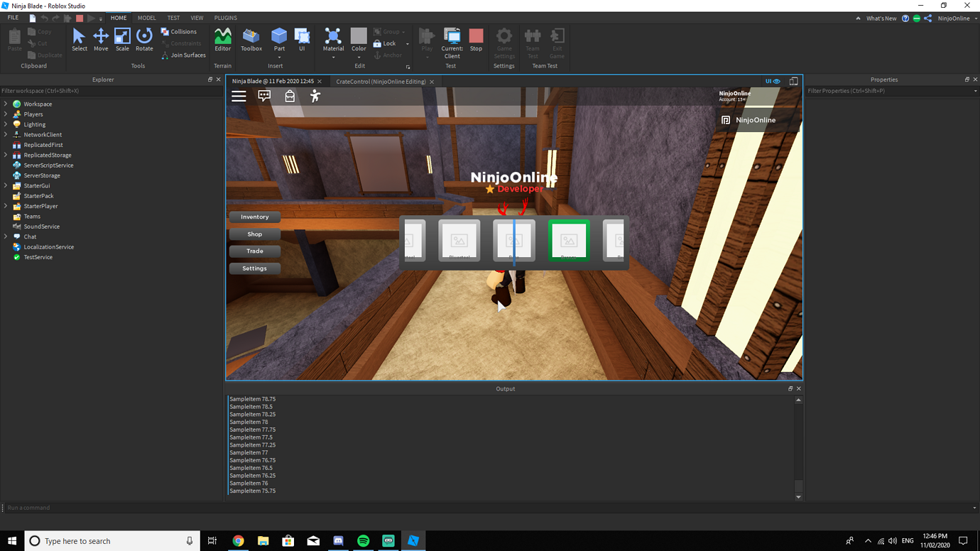Viewport: 980px width, 551px height.
Task: Open the FILE menu
Action: tap(13, 18)
